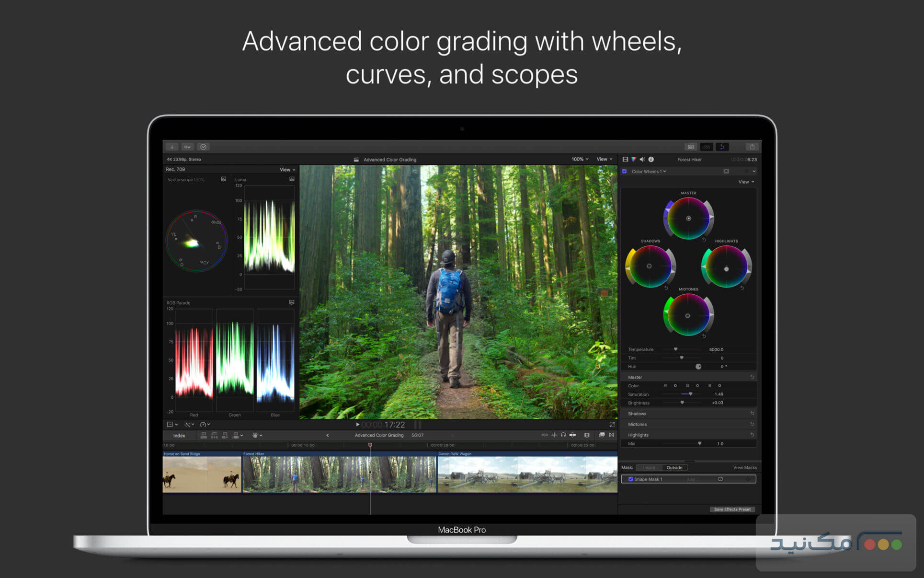The width and height of the screenshot is (924, 578).
Task: Click the View Masks label
Action: click(745, 467)
